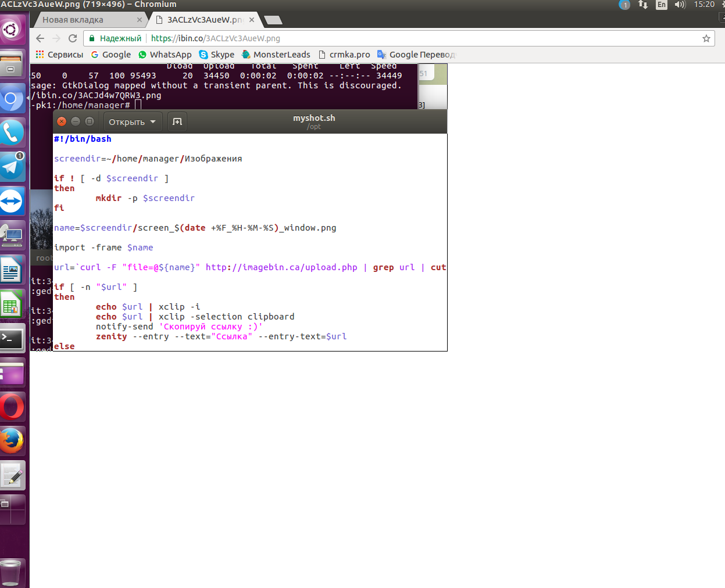Open the Trash in the launcher
The width and height of the screenshot is (725, 588).
coord(12,573)
